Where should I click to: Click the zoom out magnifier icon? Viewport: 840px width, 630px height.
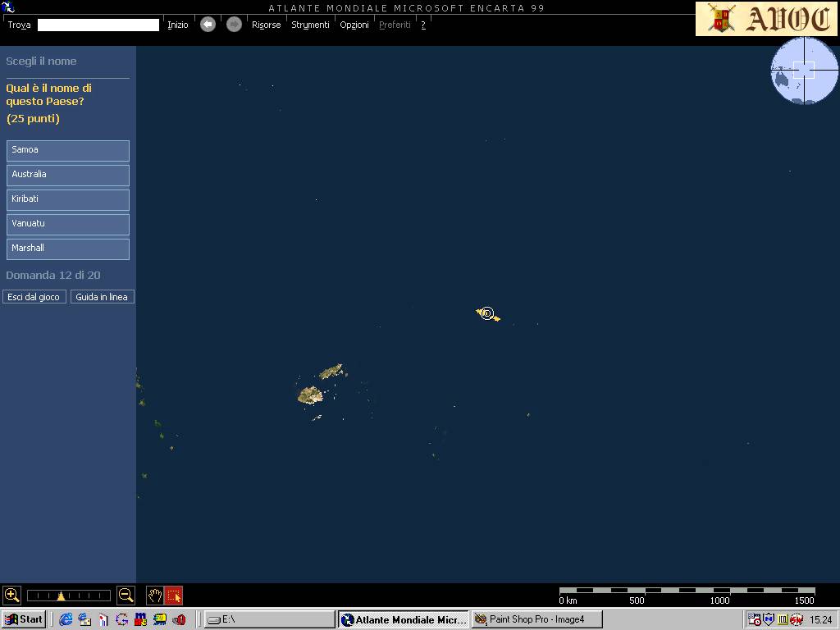[126, 596]
